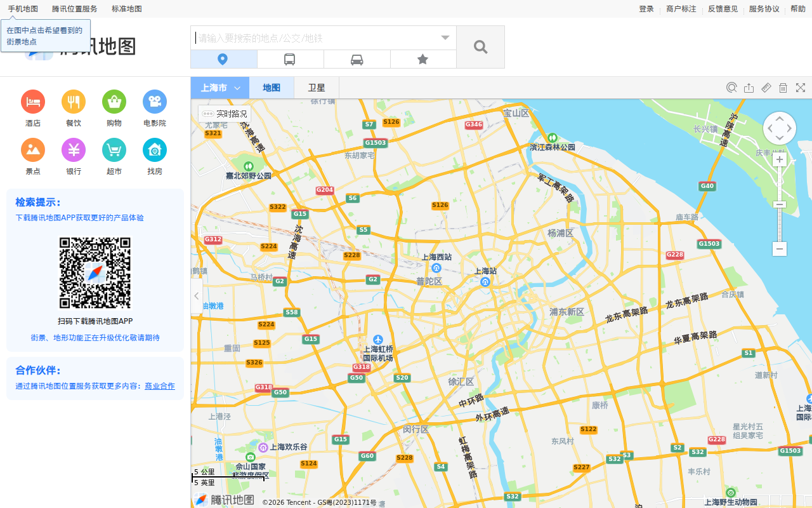This screenshot has height=508, width=812.
Task: Click the bank (银行) sidebar icon
Action: click(x=73, y=150)
